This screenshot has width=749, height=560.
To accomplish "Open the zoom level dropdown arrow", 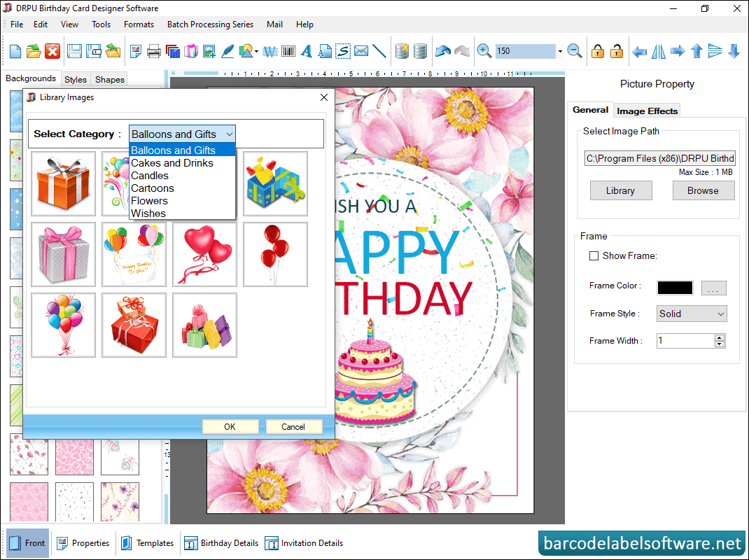I will (560, 51).
